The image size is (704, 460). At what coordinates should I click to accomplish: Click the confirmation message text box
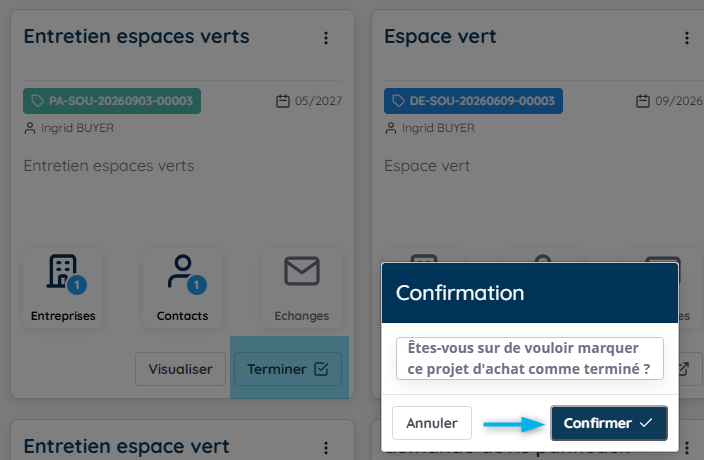[529, 359]
